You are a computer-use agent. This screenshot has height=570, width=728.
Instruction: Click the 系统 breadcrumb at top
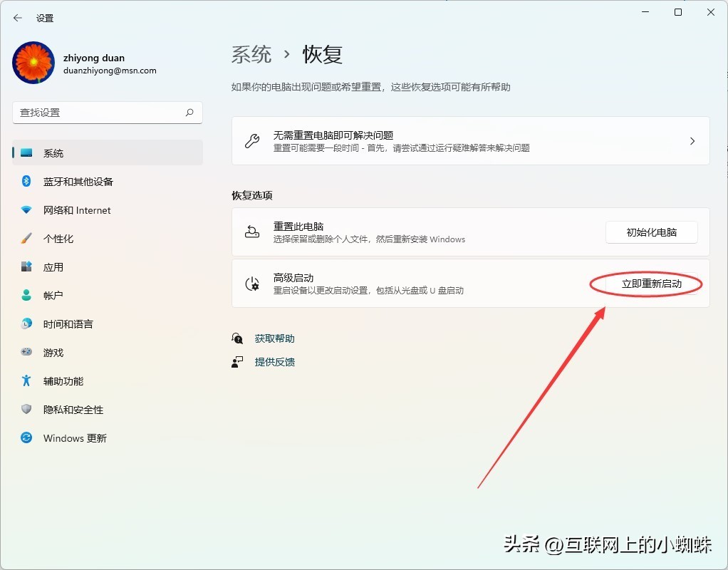[x=251, y=53]
